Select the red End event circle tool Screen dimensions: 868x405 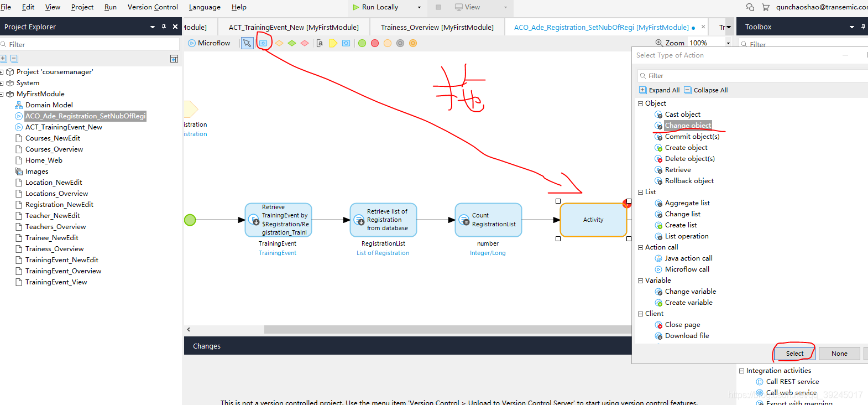pyautogui.click(x=375, y=43)
